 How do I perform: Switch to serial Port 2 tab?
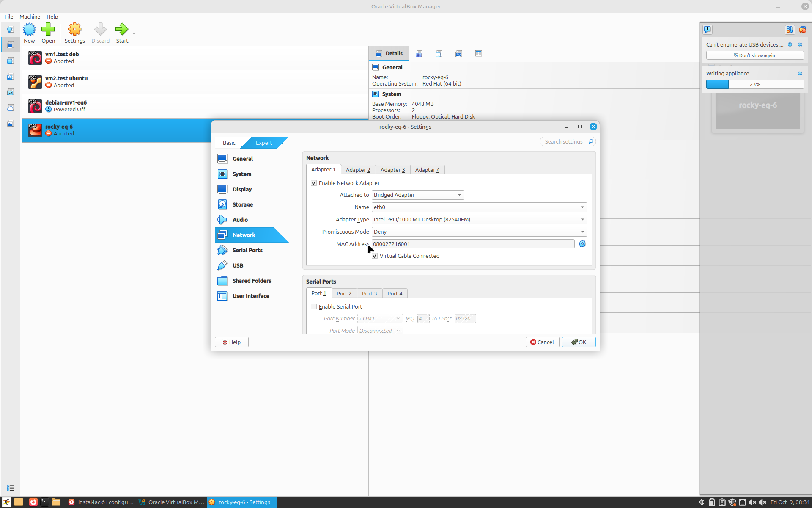(x=344, y=293)
